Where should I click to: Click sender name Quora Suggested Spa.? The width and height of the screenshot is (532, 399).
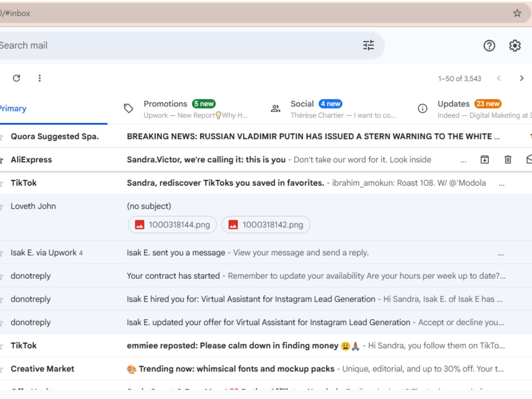55,136
